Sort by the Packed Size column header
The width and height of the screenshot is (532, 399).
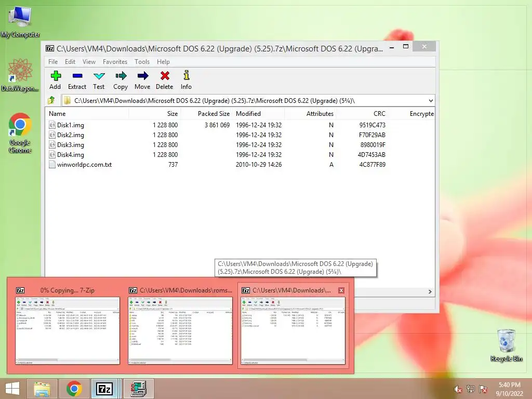point(207,114)
